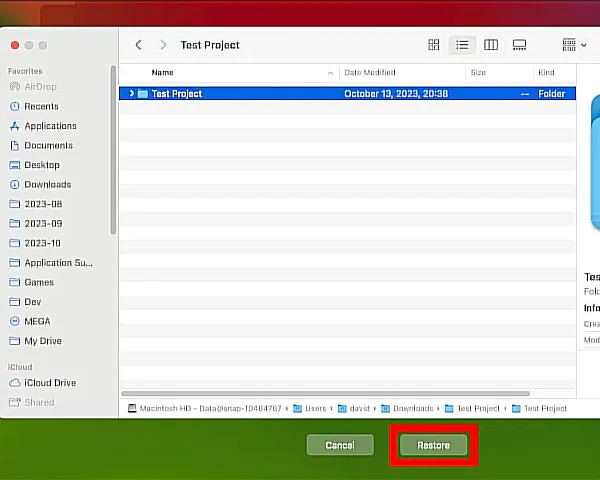Image resolution: width=600 pixels, height=480 pixels.
Task: Select the Test Project folder row
Action: (347, 93)
